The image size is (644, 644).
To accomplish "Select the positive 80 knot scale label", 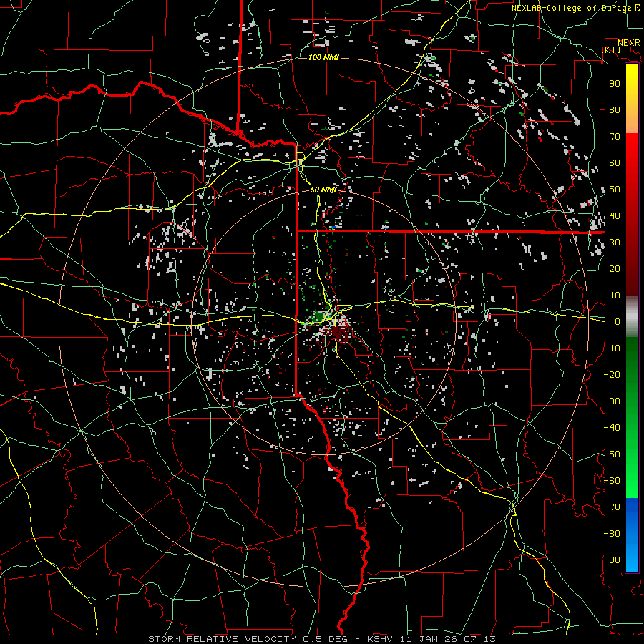I will (615, 110).
